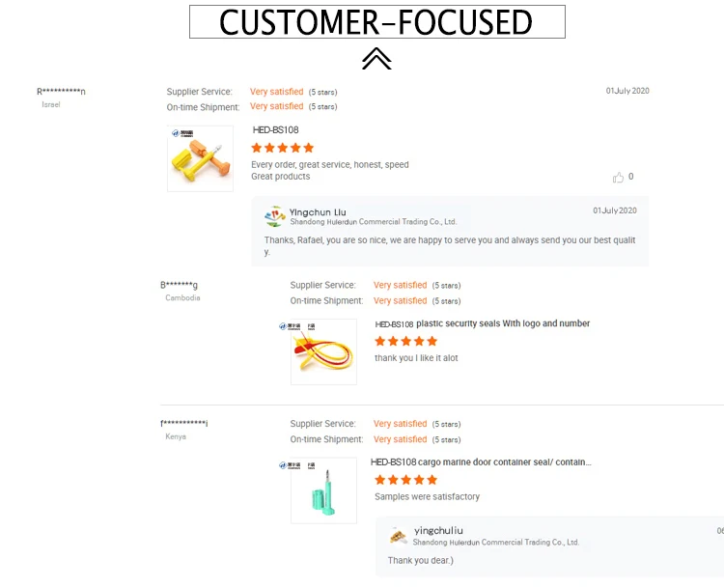
Task: Open HED-BS108 cargo marine door seal link
Action: coord(481,462)
